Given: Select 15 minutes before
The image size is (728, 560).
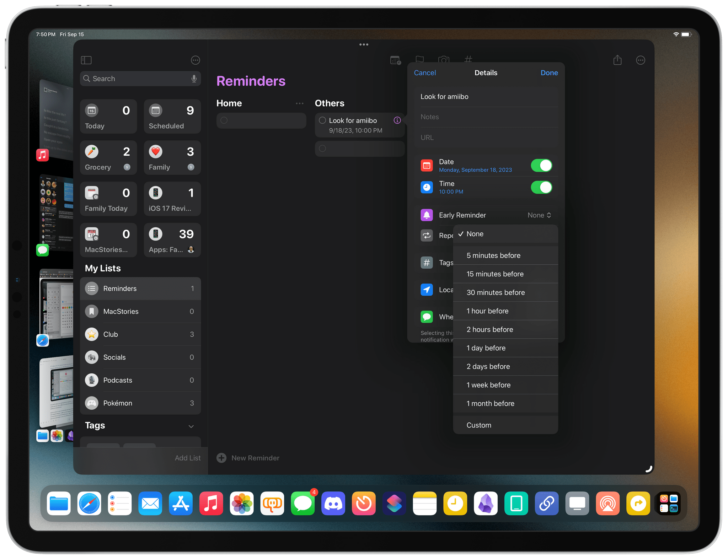Looking at the screenshot, I should point(505,274).
